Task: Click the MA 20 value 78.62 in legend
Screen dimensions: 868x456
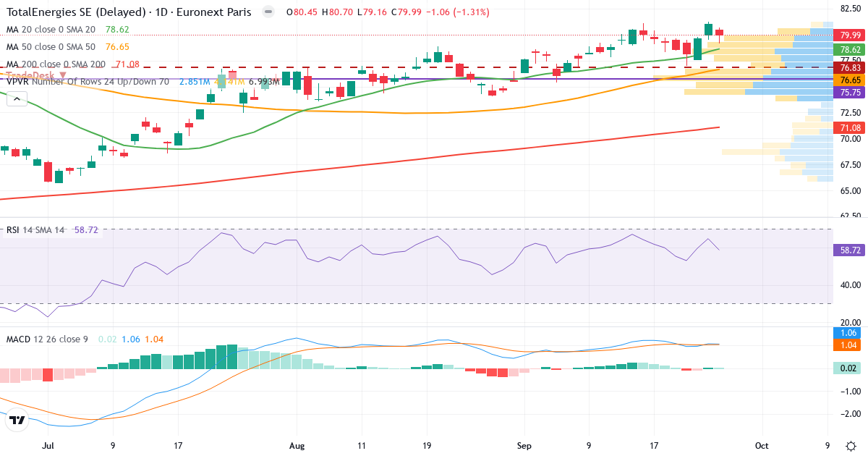Action: point(117,29)
